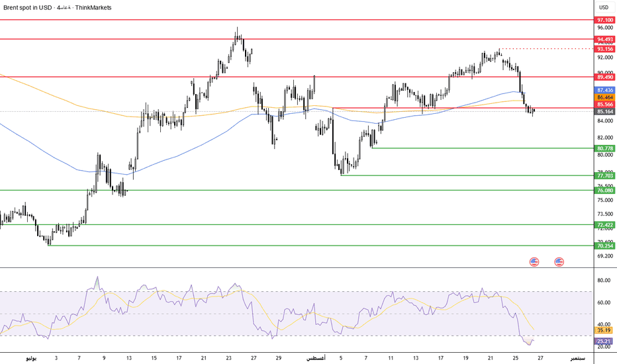
Task: Select the green 77.703 support label
Action: (605, 175)
